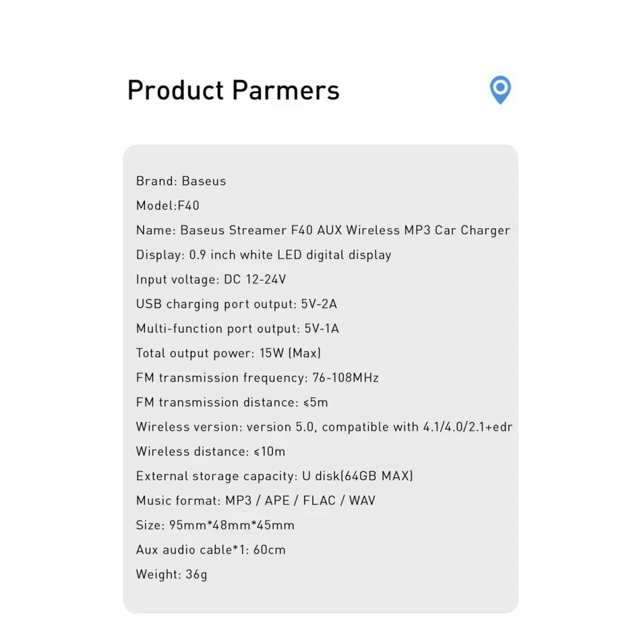The height and width of the screenshot is (644, 644).
Task: Click the Input voltage DC 12-24V line
Action: coord(211,279)
